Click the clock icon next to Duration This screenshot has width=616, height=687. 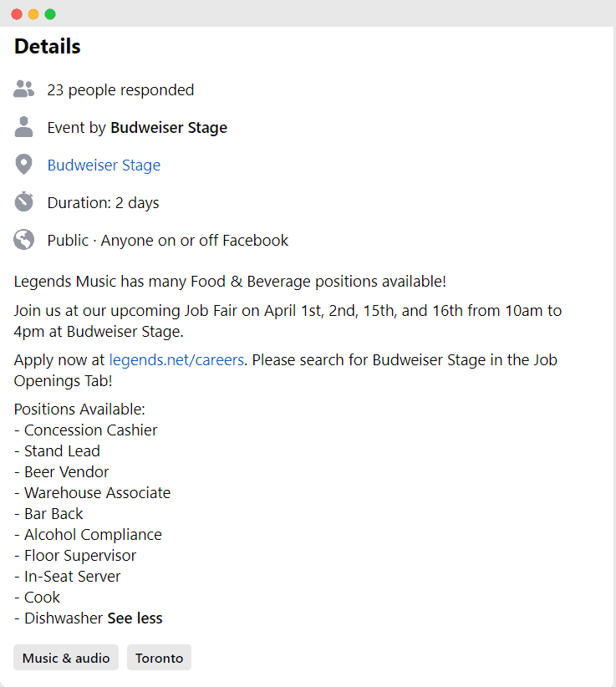click(x=23, y=202)
